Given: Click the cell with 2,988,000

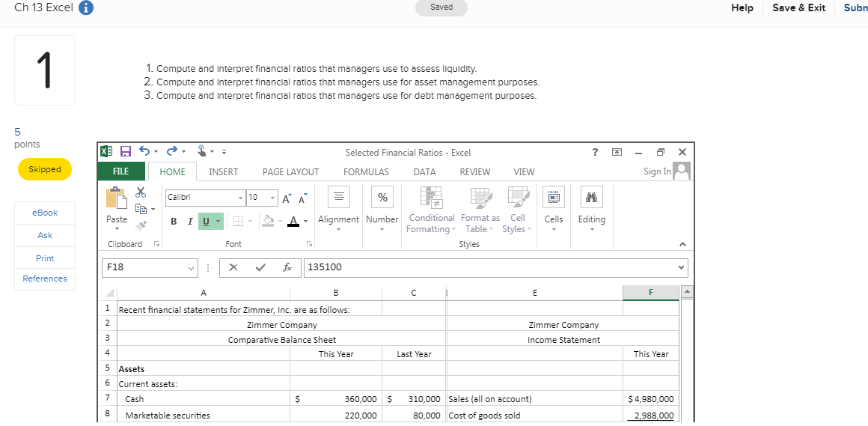Looking at the screenshot, I should [x=650, y=415].
